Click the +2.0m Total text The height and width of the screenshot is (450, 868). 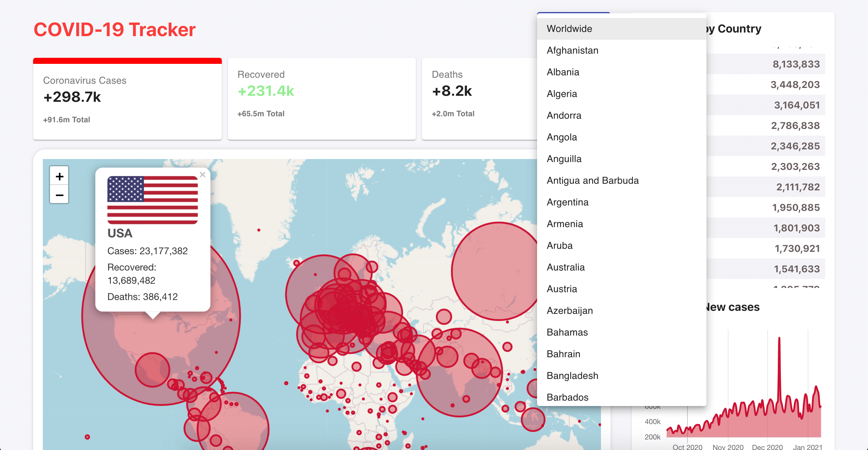click(453, 114)
